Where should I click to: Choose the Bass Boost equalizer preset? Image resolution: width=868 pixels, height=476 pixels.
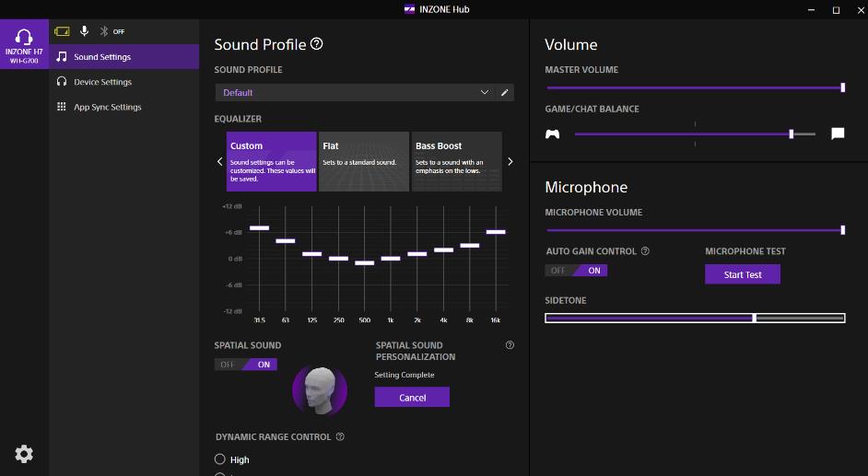[457, 161]
